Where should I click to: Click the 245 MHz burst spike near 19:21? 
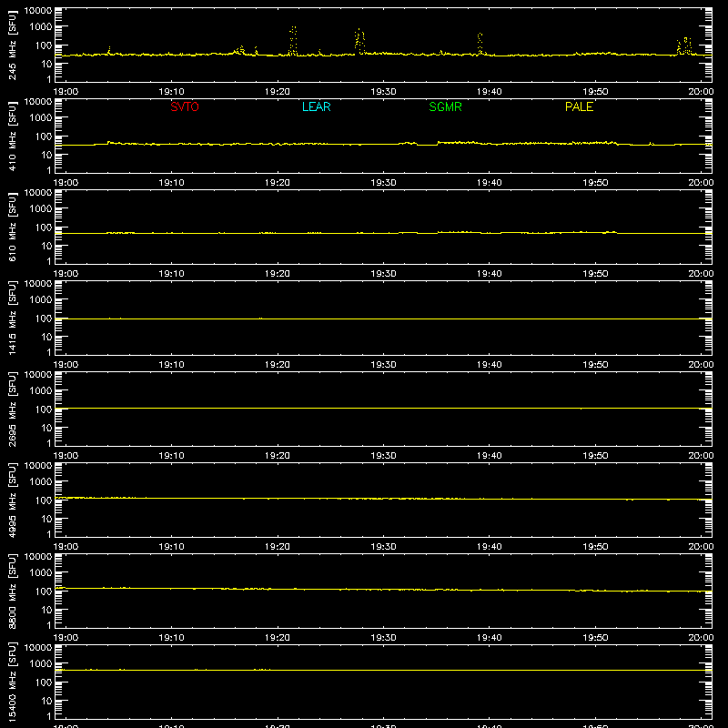(x=293, y=41)
